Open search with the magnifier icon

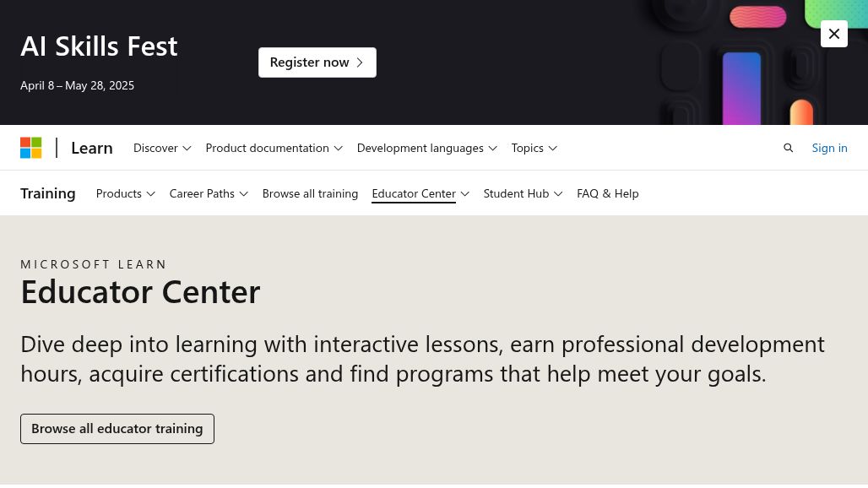[x=789, y=148]
